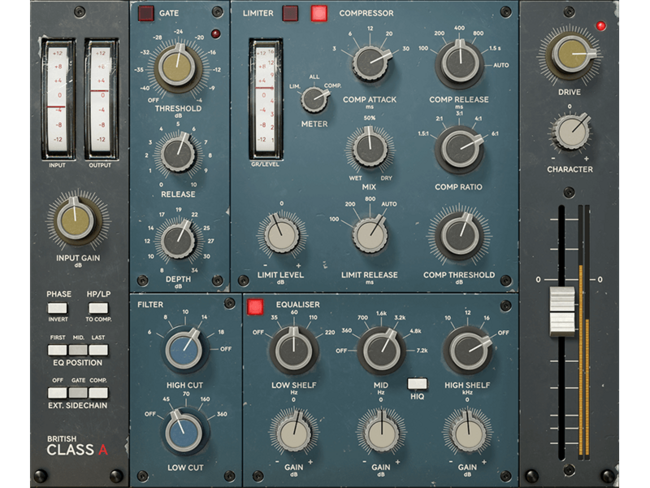Click the High Shelf Gain knob
This screenshot has height=488, width=650.
coord(468,433)
